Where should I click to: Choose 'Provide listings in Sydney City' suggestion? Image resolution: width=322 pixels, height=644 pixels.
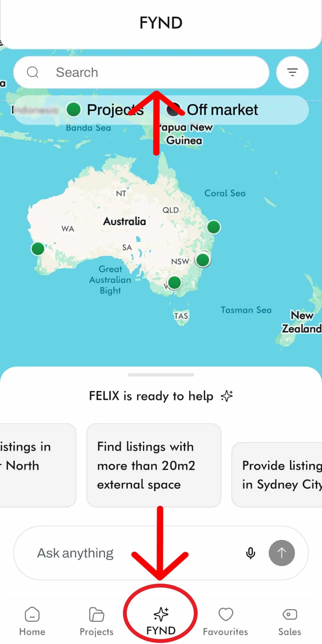[x=279, y=475]
